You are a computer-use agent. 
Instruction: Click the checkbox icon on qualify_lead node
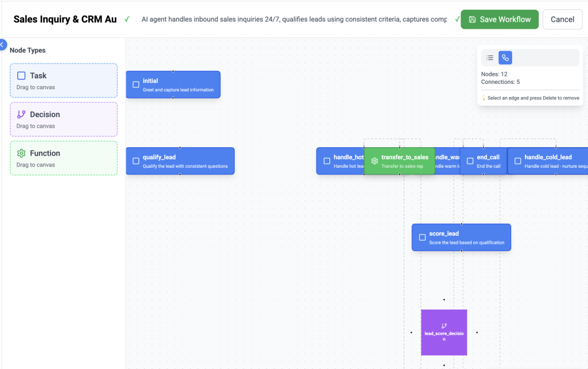pos(136,161)
